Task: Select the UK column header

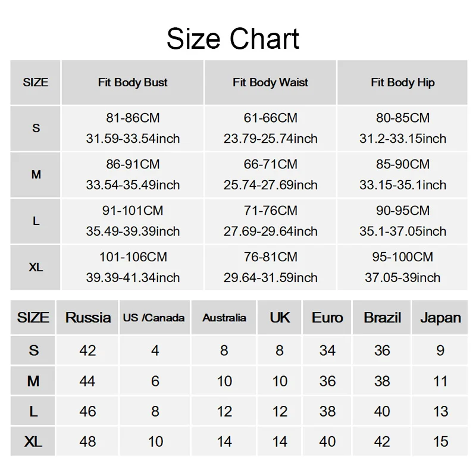Action: pyautogui.click(x=280, y=318)
